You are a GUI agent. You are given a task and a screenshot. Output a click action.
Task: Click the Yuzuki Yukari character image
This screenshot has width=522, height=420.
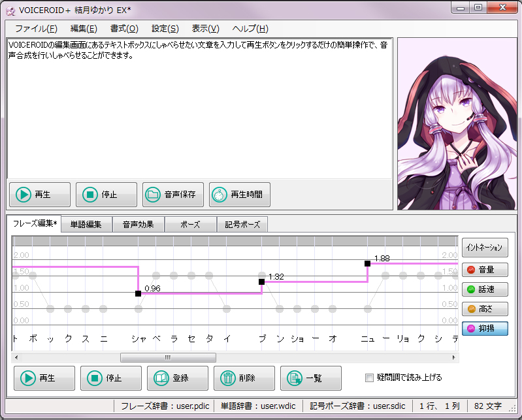pyautogui.click(x=457, y=124)
